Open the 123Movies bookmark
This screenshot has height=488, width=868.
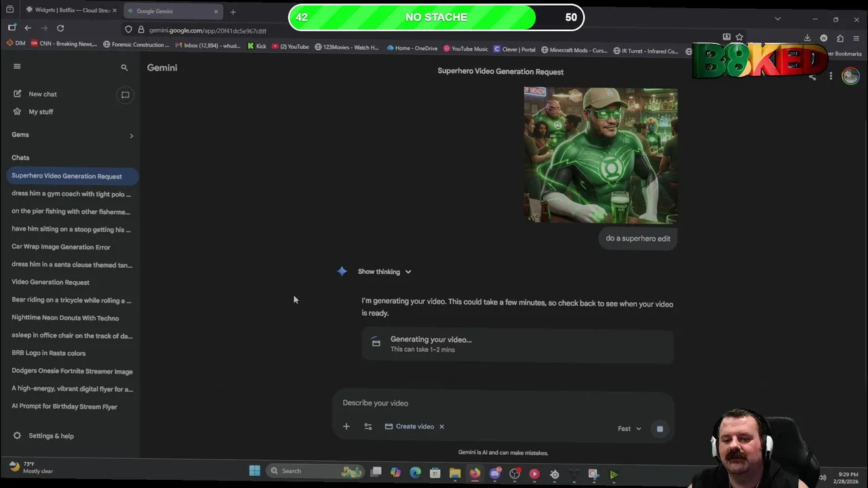point(347,47)
